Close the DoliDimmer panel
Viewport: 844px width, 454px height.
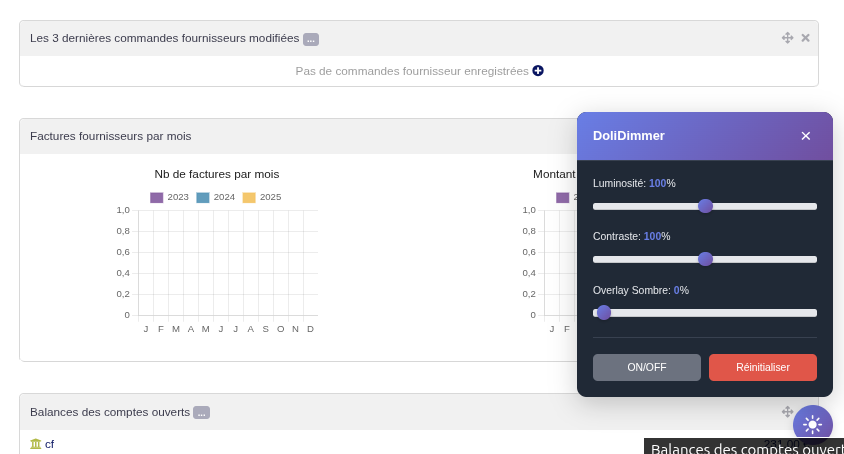[805, 136]
